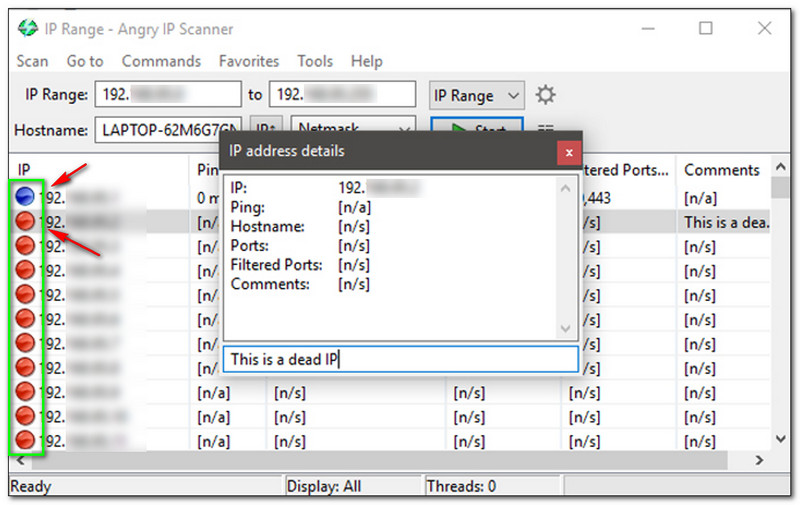This screenshot has height=505, width=800.
Task: Click the red status icon in last row
Action: [x=26, y=440]
